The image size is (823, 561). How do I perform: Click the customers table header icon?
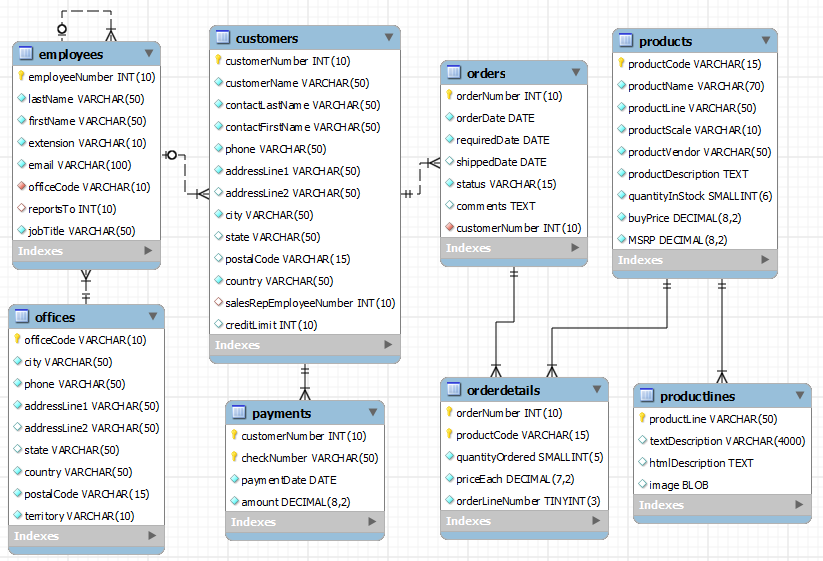click(x=222, y=38)
